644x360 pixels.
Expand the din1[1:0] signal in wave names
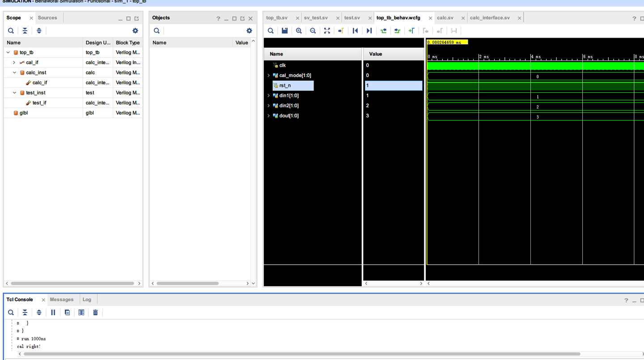coord(268,95)
